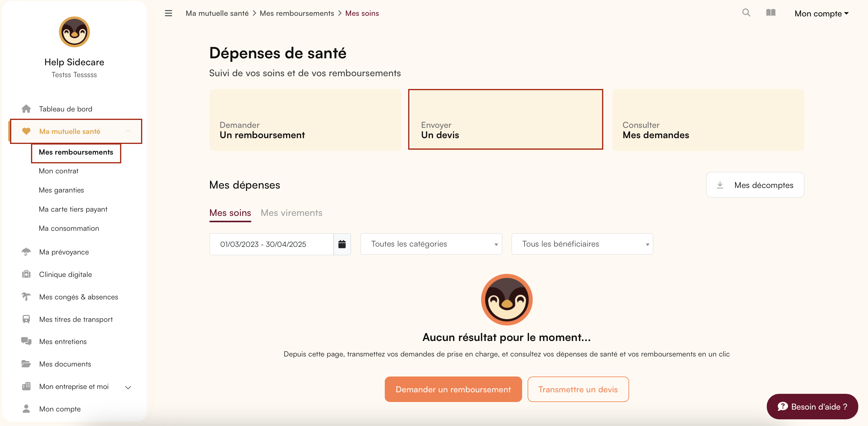Viewport: 868px width, 426px height.
Task: Click the date range input field
Action: (x=271, y=244)
